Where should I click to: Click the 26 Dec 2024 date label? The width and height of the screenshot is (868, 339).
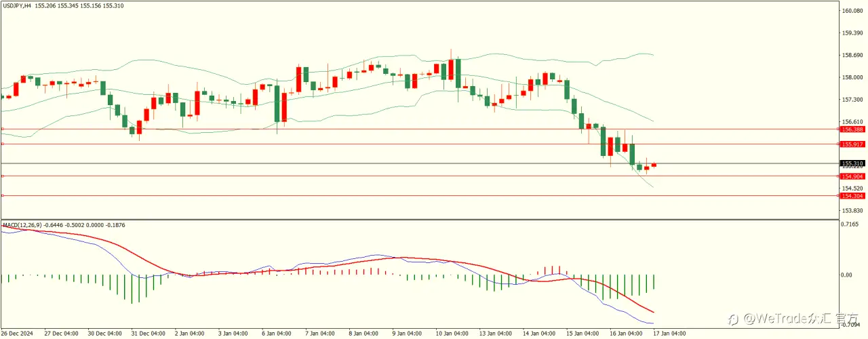click(x=16, y=333)
